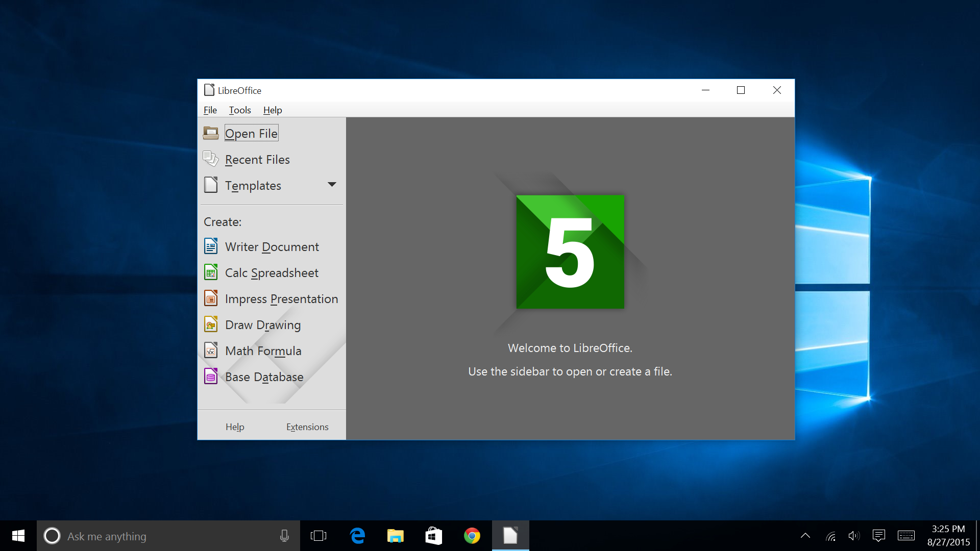The image size is (980, 551).
Task: Click the Recent Files document icon
Action: pos(211,160)
